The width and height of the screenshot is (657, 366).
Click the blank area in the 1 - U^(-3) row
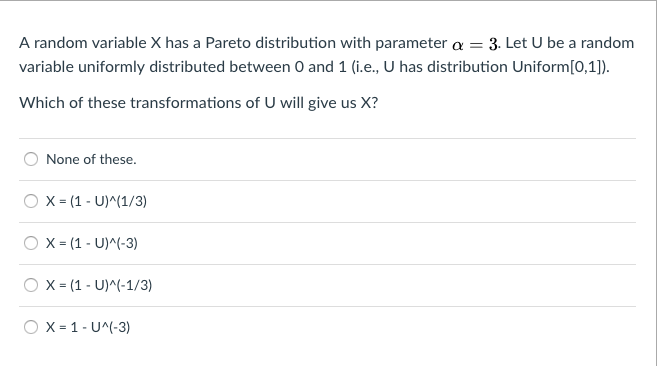(383, 327)
